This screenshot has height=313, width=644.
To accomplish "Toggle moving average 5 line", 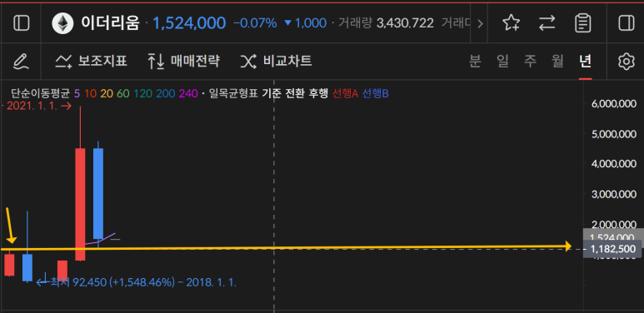I will coord(77,93).
